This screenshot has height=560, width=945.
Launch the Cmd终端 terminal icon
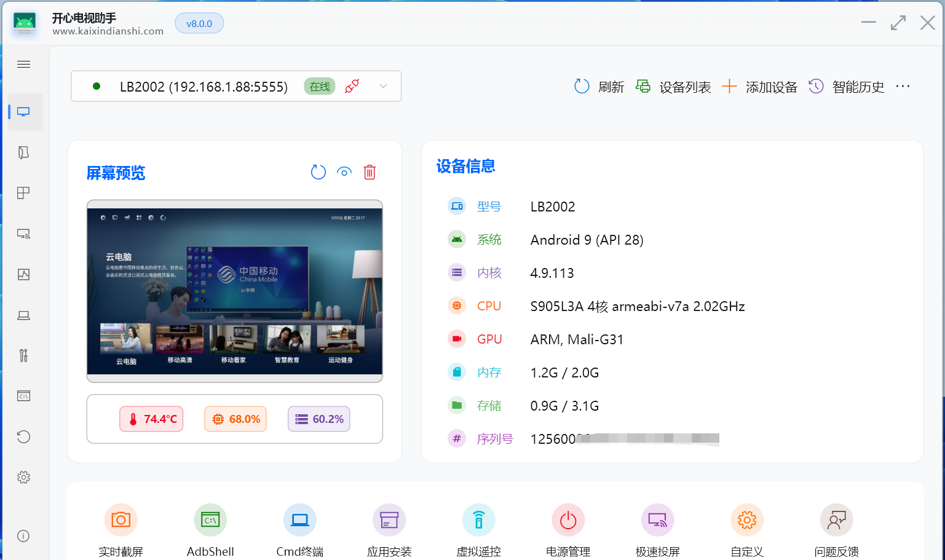point(300,520)
